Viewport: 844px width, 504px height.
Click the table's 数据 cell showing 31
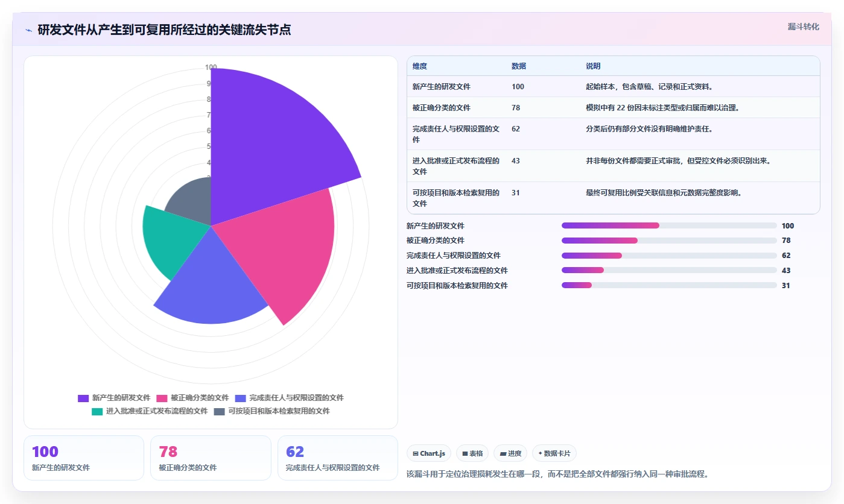(516, 193)
